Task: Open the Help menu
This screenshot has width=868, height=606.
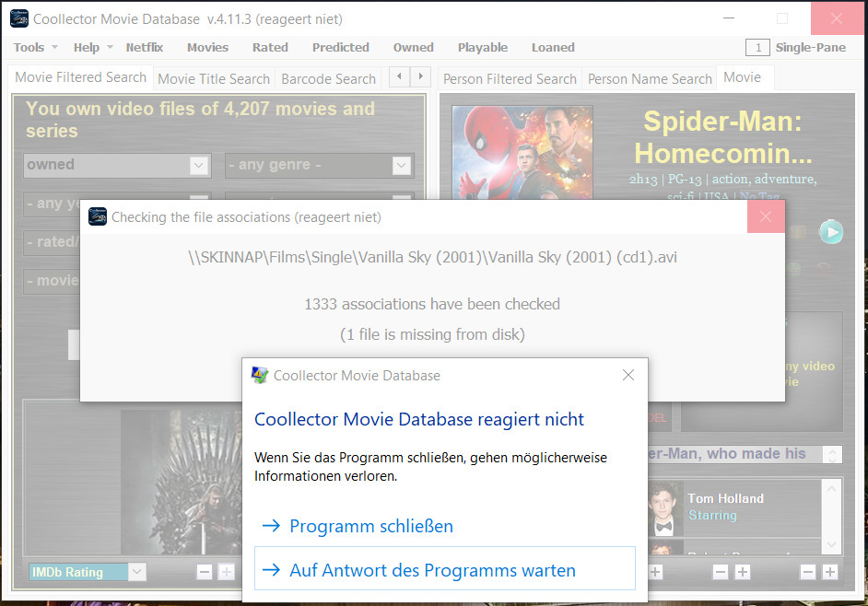Action: 92,48
